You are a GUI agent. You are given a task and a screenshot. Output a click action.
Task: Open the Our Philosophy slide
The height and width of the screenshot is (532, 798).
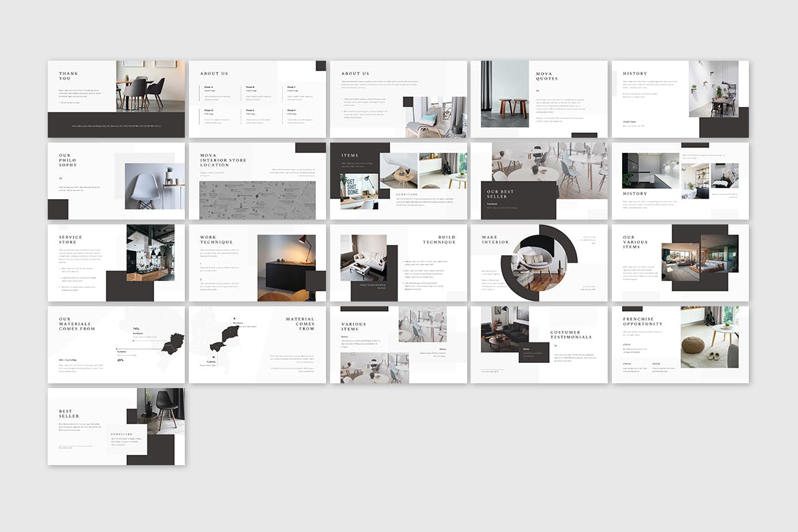tap(116, 181)
